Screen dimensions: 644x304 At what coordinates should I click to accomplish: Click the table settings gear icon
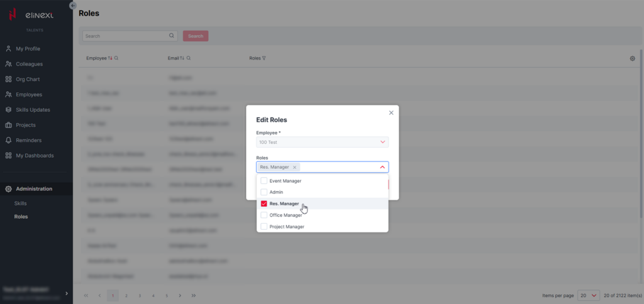coord(632,58)
